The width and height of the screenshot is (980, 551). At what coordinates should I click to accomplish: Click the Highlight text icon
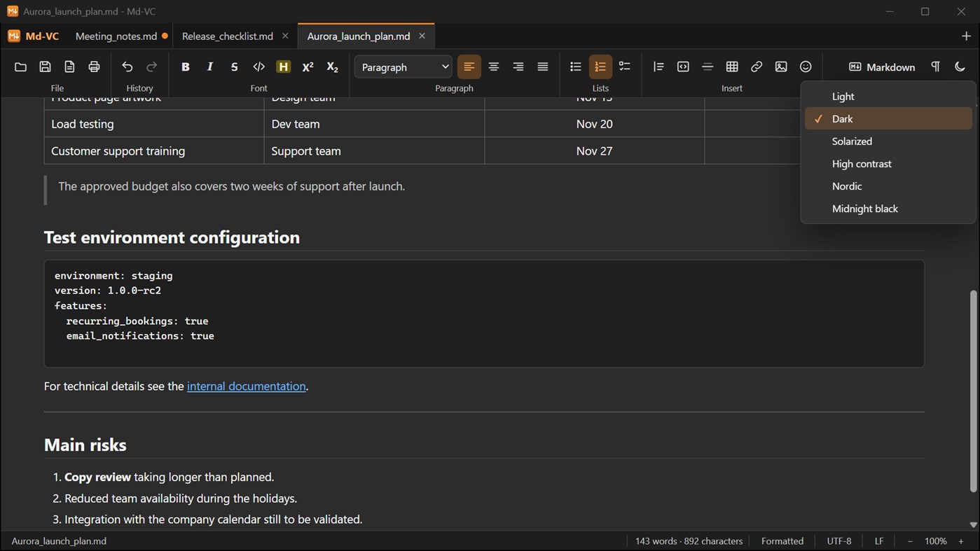(x=283, y=67)
